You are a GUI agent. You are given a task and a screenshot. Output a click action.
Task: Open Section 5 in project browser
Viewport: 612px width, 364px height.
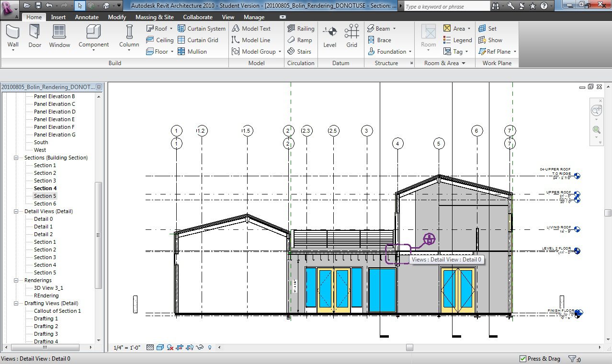click(x=45, y=196)
